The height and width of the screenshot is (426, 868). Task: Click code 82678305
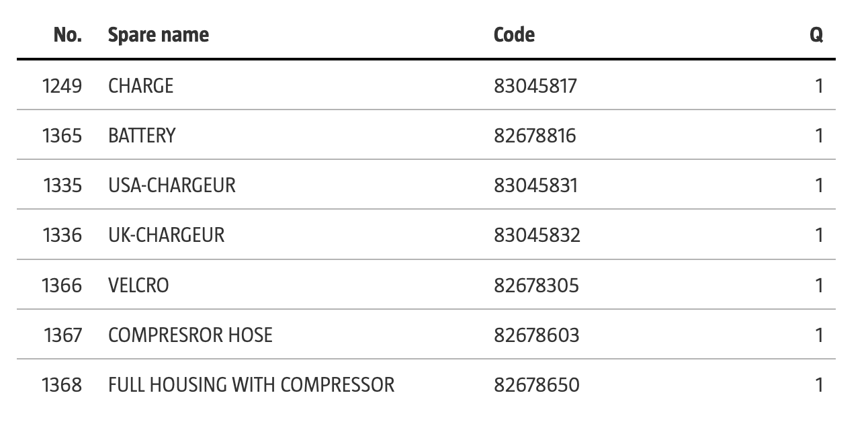coord(536,286)
